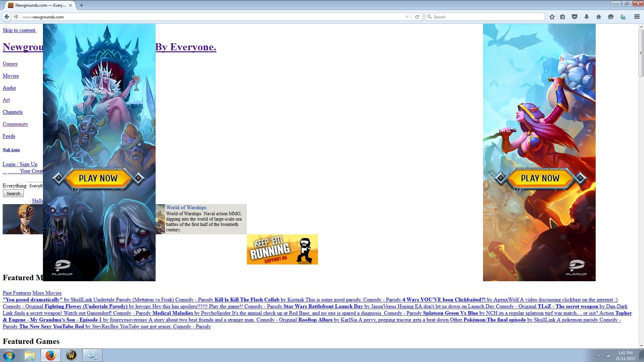This screenshot has height=362, width=644.
Task: Open the Everything category dropdown
Action: pos(37,186)
